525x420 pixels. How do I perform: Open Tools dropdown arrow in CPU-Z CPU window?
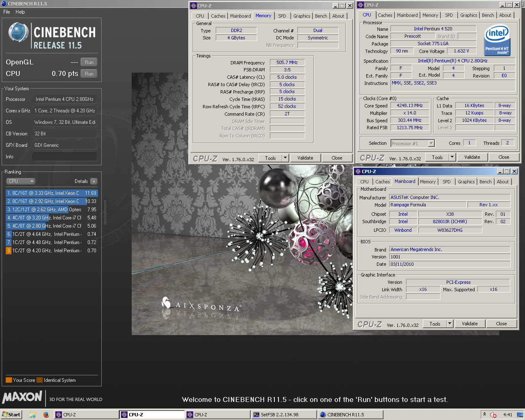tap(452, 157)
